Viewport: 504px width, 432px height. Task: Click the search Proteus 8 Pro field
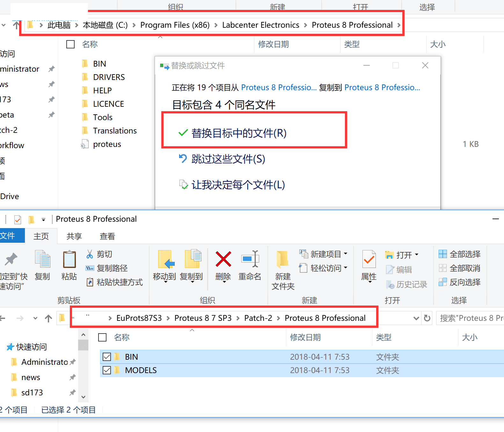pos(470,318)
